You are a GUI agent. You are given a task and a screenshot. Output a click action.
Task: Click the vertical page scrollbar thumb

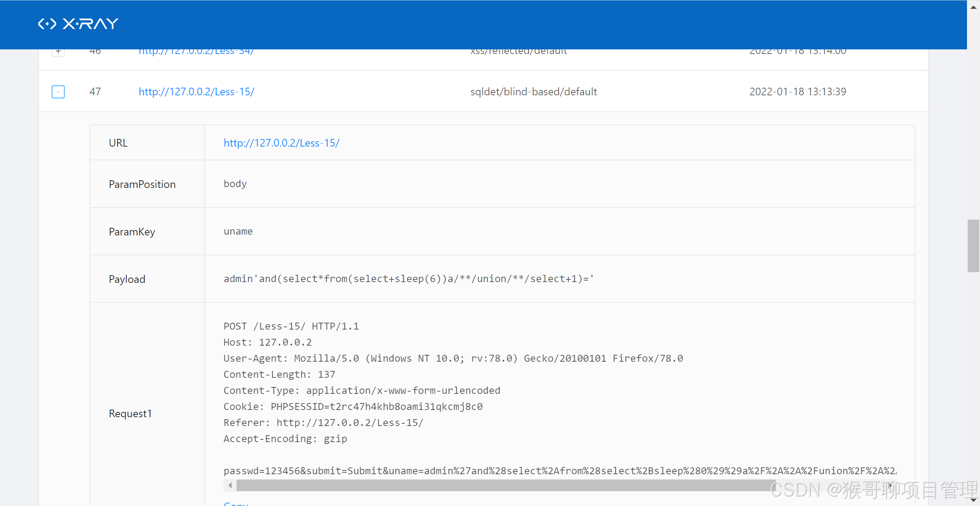[x=973, y=246]
